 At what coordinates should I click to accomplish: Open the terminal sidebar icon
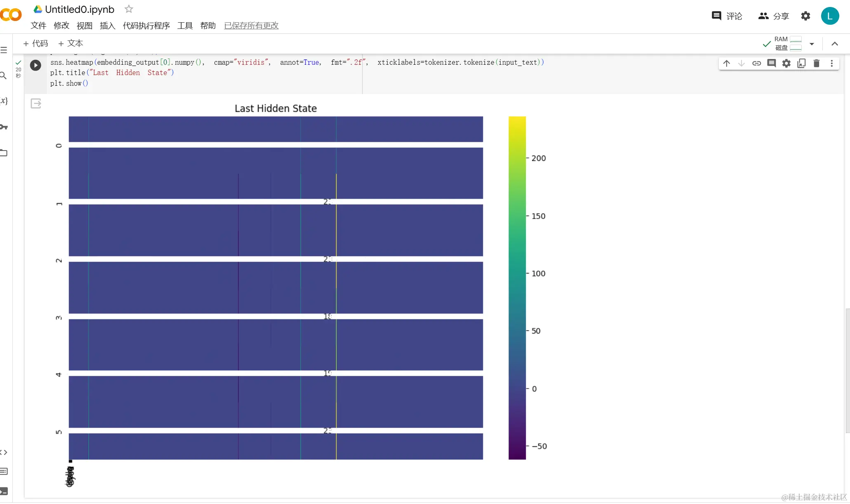4,491
